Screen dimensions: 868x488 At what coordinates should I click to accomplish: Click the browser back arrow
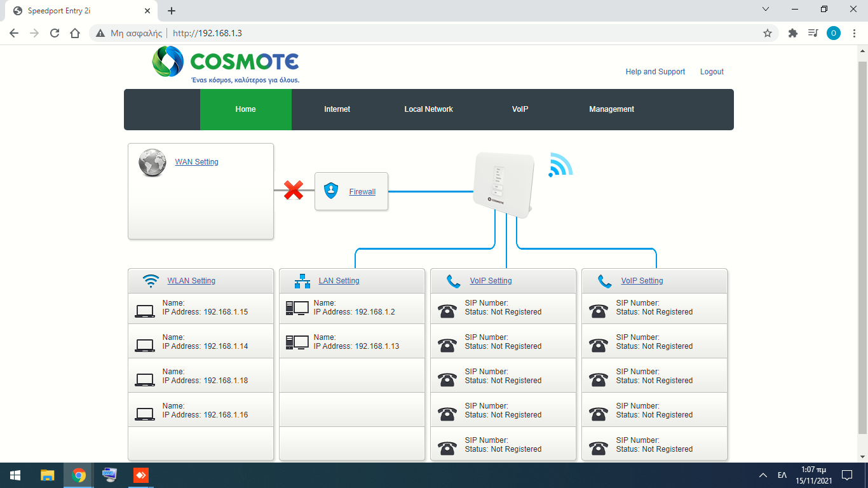coord(14,33)
